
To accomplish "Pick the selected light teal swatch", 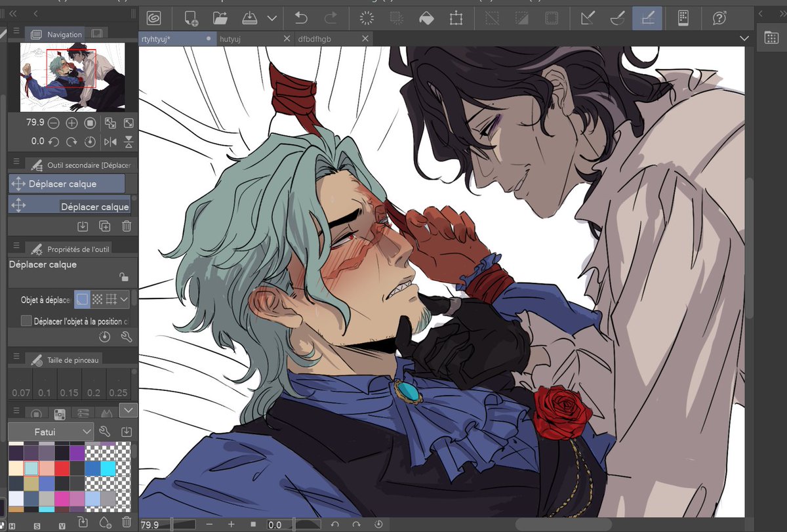I will [x=31, y=468].
